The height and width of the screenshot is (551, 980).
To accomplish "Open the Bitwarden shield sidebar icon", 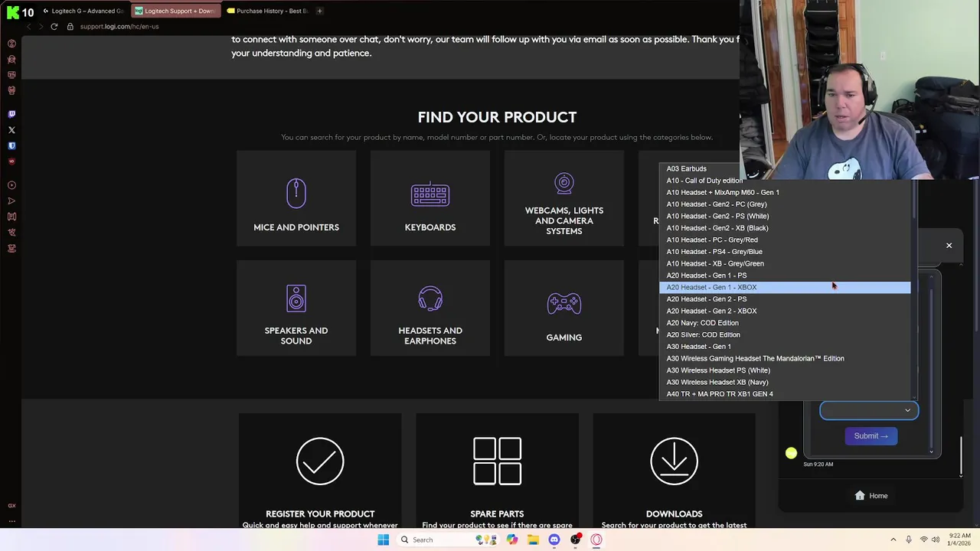I will coord(11,145).
